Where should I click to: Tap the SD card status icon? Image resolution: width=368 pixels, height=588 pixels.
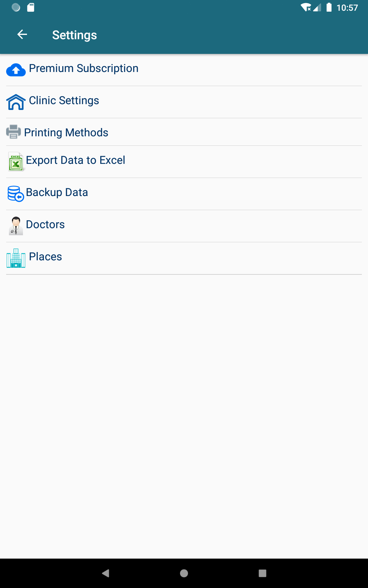coord(31,7)
